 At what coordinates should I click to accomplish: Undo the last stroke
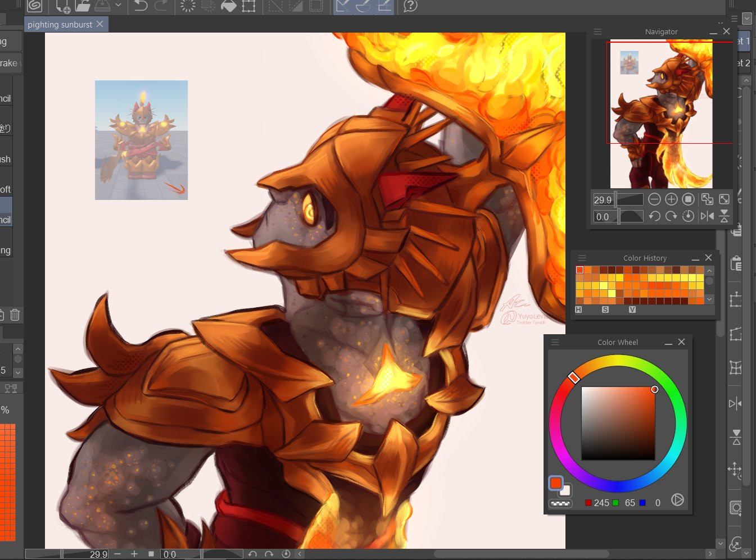141,6
